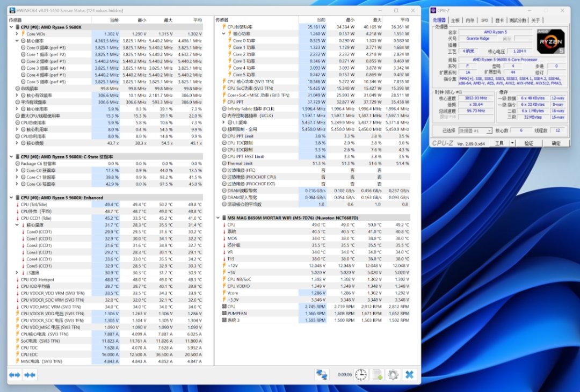Click the expand columns arrows icon in HWiNFO
Screen dimensions: 580x392
point(15,374)
